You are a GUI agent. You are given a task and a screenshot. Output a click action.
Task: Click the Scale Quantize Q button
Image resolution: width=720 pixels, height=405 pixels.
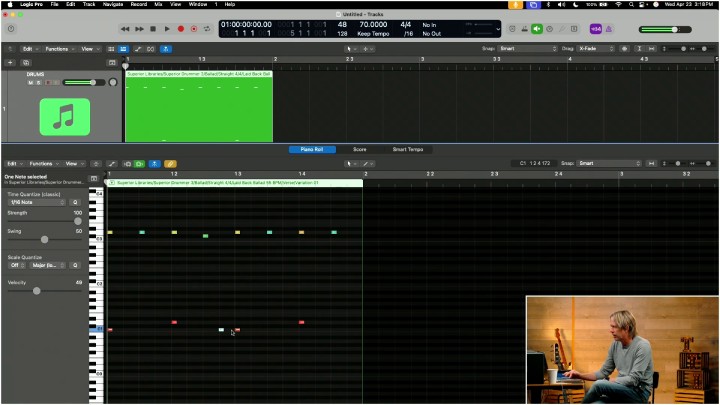75,265
